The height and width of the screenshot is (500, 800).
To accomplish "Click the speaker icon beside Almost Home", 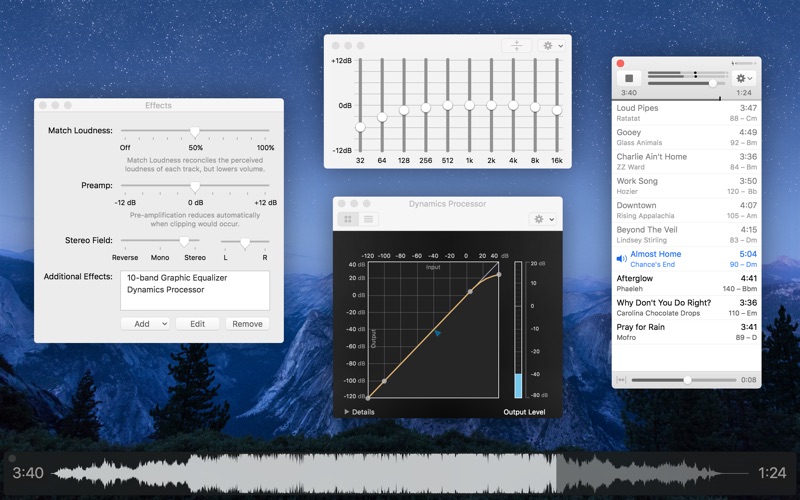I will pyautogui.click(x=622, y=259).
